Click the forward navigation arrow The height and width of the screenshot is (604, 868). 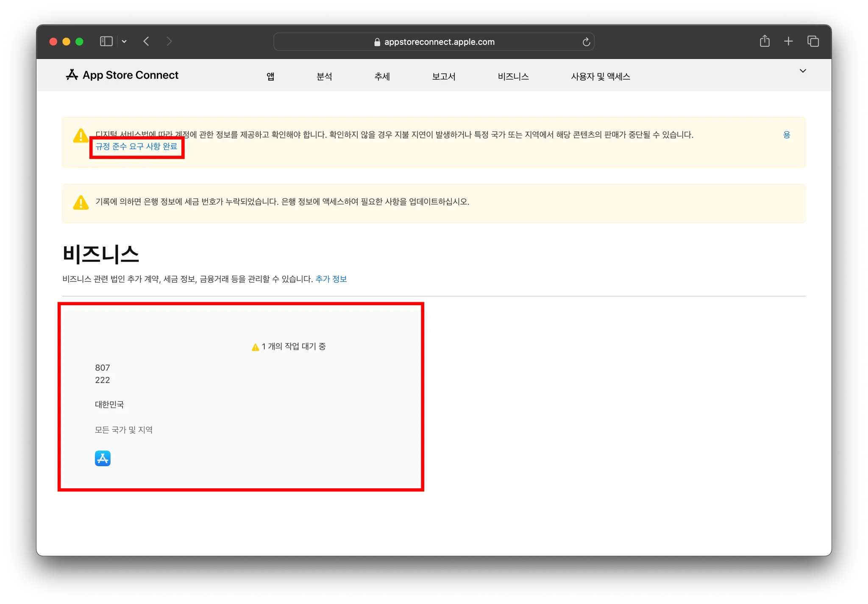coord(169,41)
